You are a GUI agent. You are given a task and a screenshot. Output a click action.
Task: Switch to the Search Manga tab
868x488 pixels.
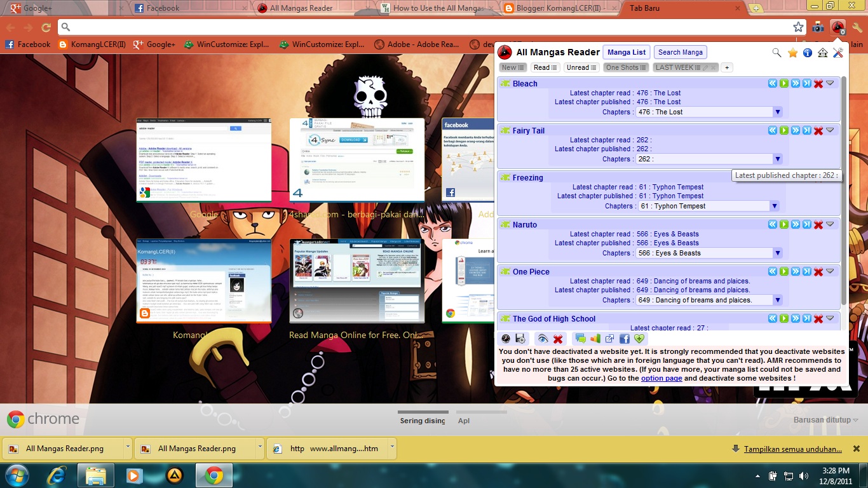(681, 52)
